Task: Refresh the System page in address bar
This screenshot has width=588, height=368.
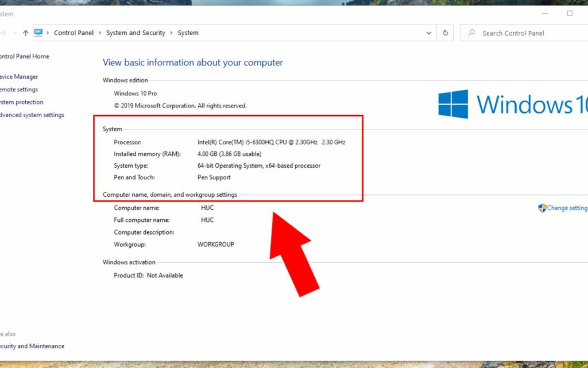Action: pyautogui.click(x=446, y=33)
